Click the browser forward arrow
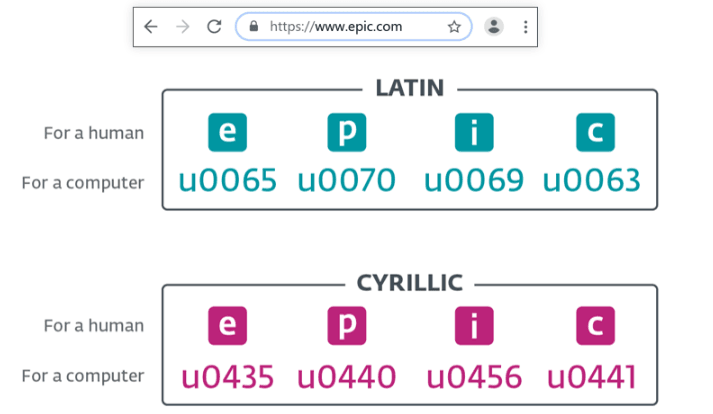Image resolution: width=713 pixels, height=414 pixels. 182,27
